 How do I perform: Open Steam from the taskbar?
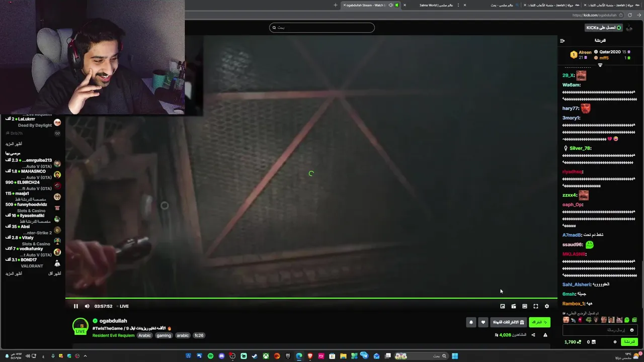pyautogui.click(x=255, y=356)
